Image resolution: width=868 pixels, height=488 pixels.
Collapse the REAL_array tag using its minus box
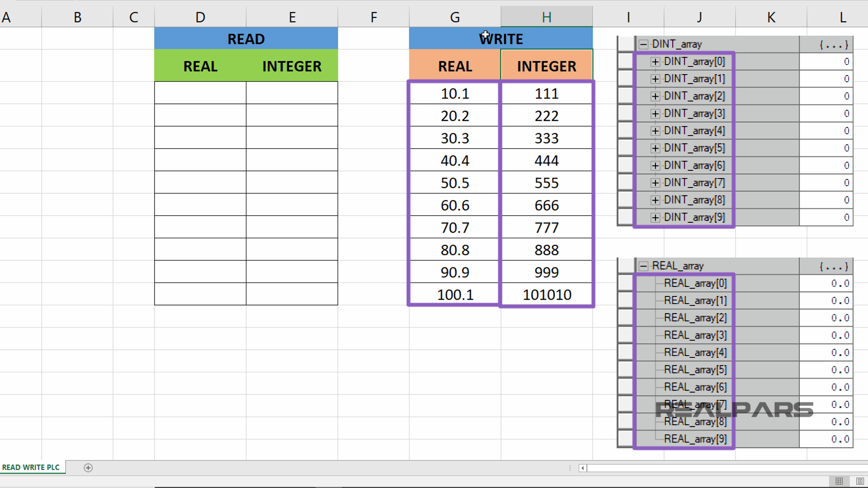[x=644, y=266]
